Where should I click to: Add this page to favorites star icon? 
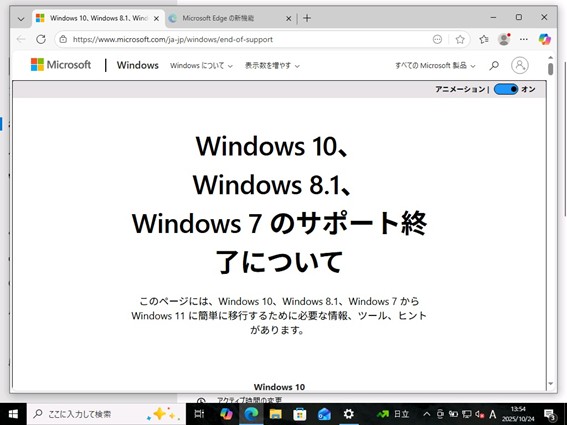point(460,39)
